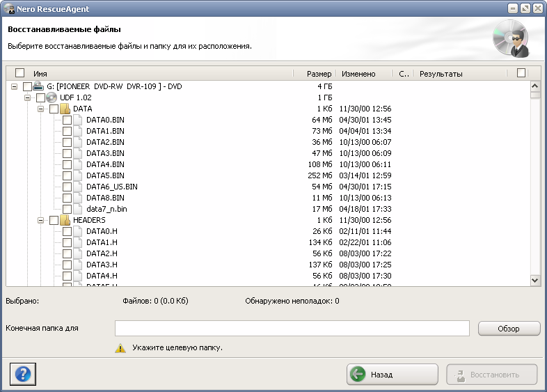Image resolution: width=547 pixels, height=392 pixels.
Task: Click the Обзор browse button
Action: click(509, 329)
